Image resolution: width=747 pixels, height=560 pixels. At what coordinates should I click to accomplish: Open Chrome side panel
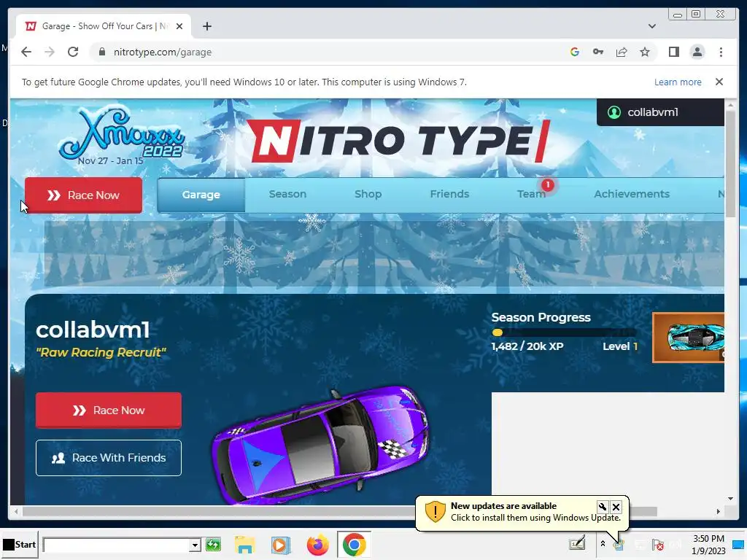(x=673, y=52)
